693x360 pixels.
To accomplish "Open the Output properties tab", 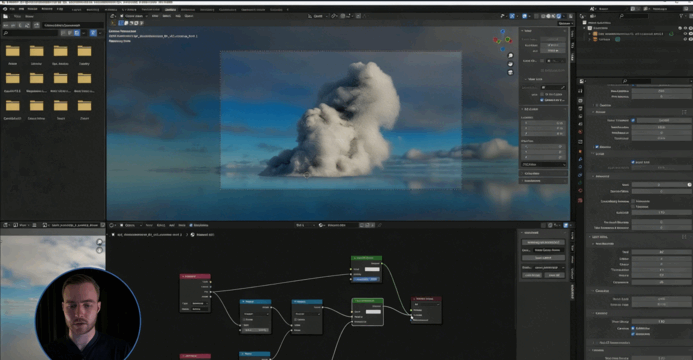I will [580, 108].
